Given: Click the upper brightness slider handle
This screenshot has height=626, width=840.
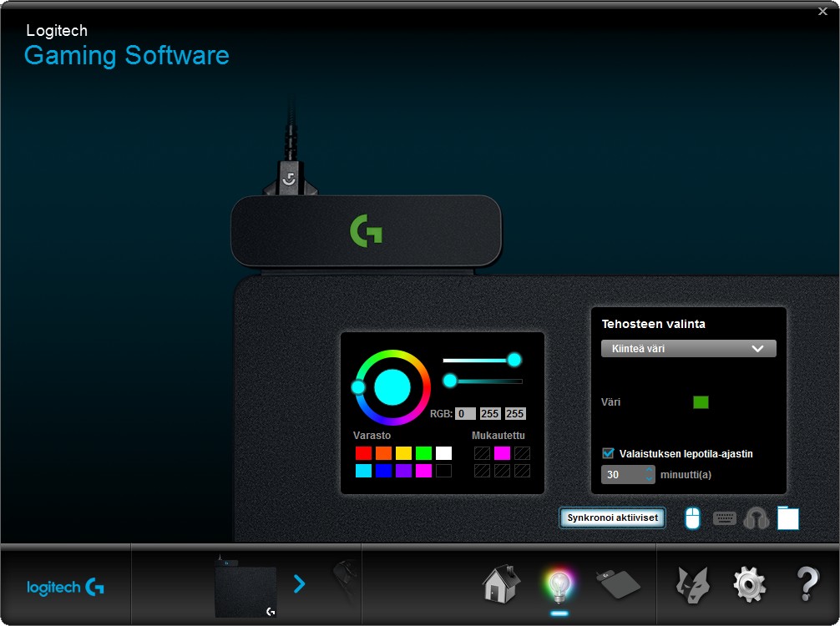Looking at the screenshot, I should [x=514, y=360].
